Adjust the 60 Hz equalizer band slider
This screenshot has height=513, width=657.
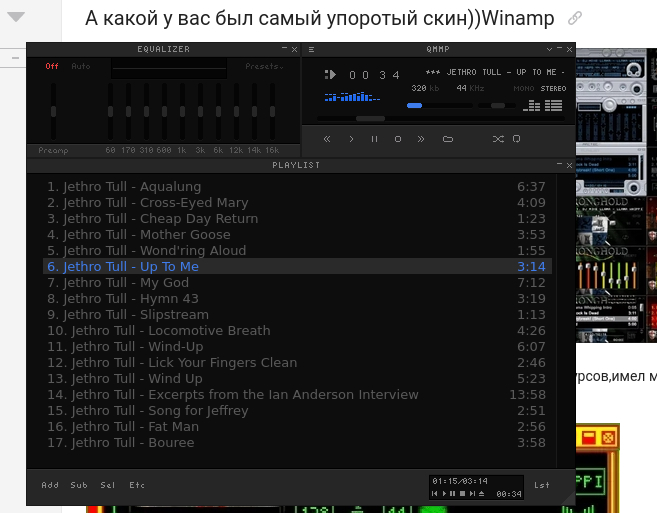110,111
